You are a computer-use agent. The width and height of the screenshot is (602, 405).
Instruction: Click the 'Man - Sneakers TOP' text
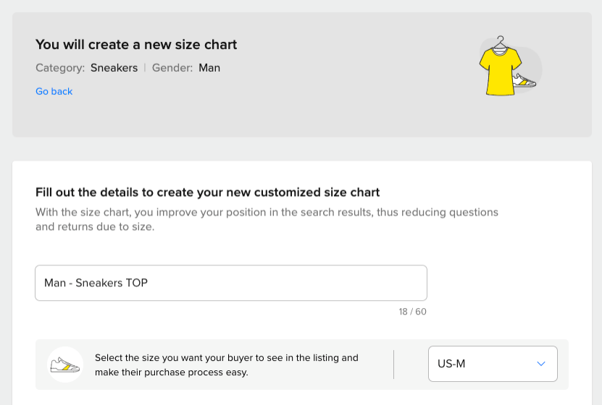click(96, 283)
